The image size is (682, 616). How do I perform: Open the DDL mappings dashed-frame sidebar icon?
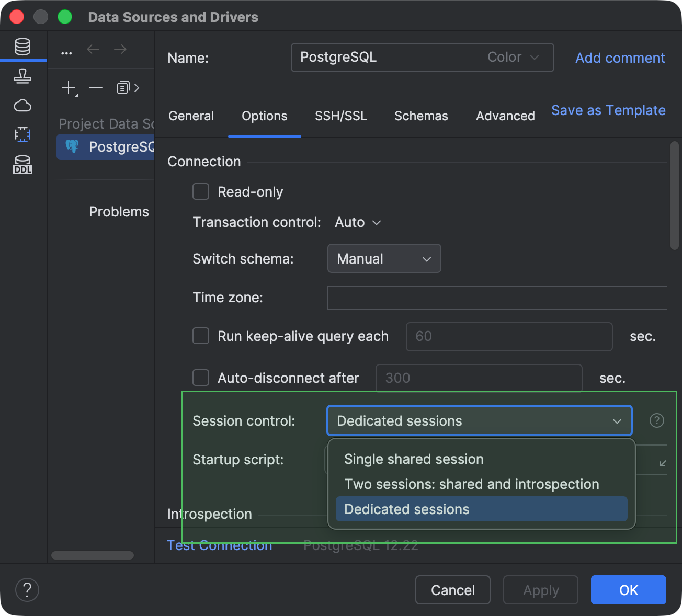pyautogui.click(x=22, y=134)
